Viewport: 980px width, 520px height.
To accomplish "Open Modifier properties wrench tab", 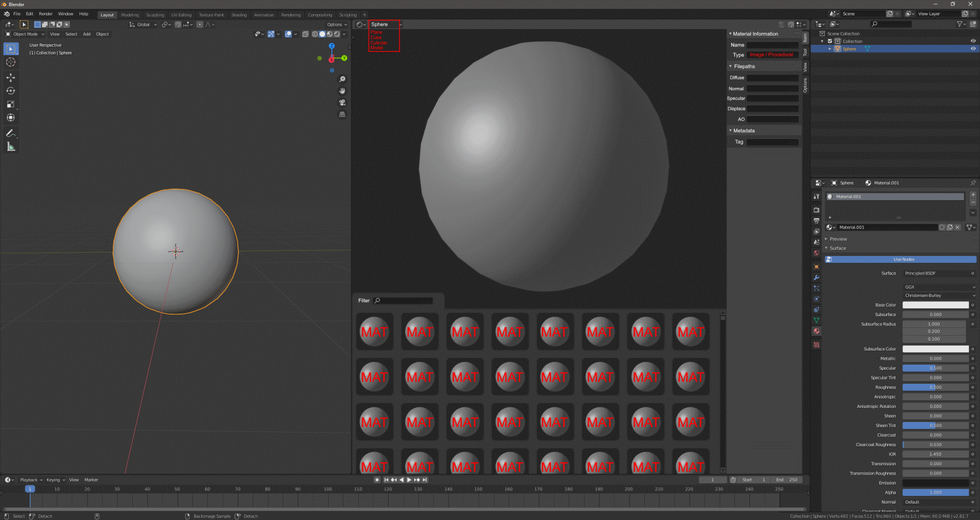I will tap(816, 278).
